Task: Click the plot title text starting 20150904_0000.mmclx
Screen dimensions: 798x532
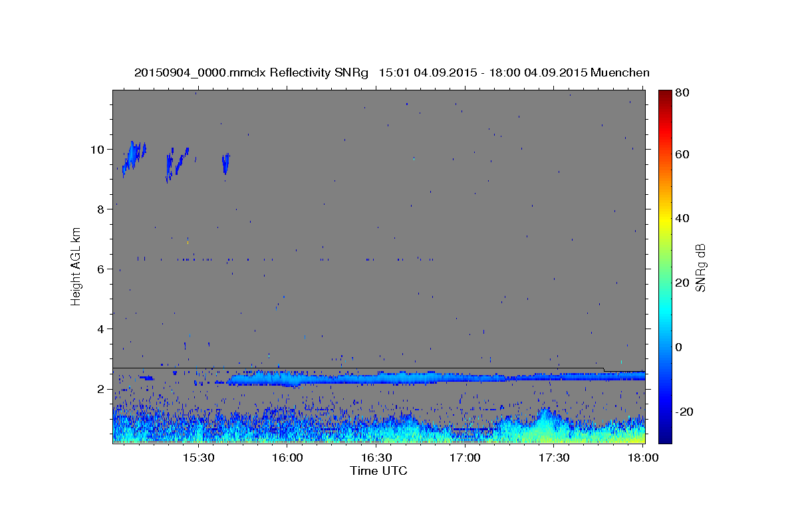Action: pyautogui.click(x=392, y=72)
